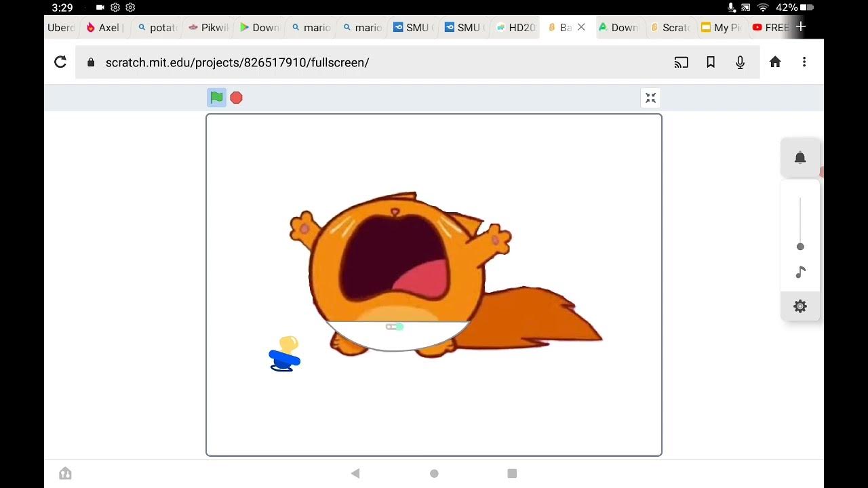The image size is (868, 488).
Task: Tap the notification bell in side panel
Action: coord(800,158)
